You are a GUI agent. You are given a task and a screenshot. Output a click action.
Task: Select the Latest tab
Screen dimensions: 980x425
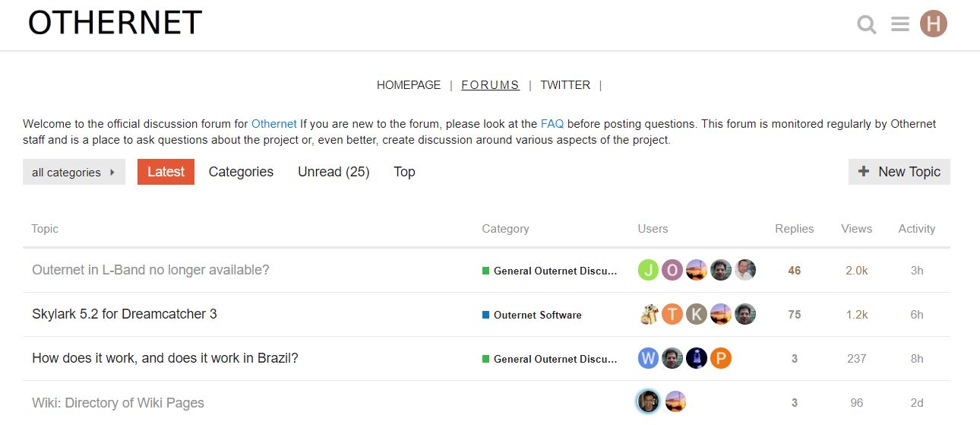[x=166, y=172]
